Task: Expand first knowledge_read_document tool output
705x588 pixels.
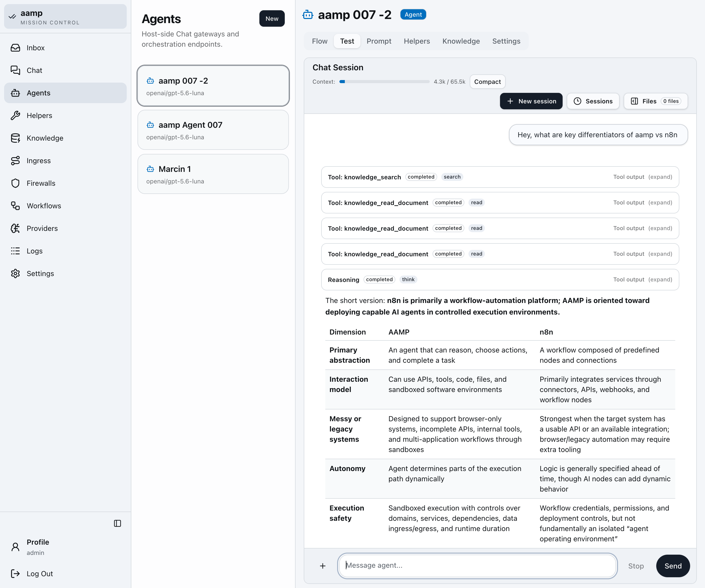Action: (660, 202)
